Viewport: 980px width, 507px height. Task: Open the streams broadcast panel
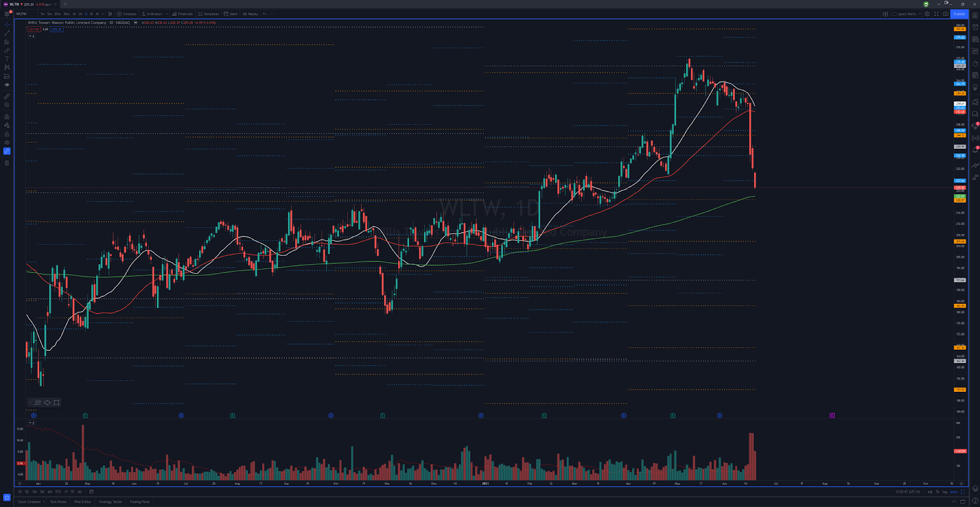tap(975, 138)
